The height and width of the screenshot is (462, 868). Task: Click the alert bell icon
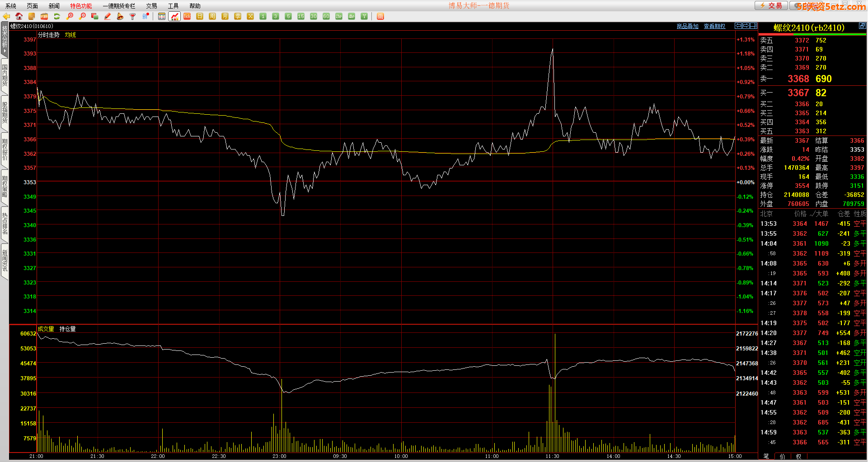coord(120,16)
